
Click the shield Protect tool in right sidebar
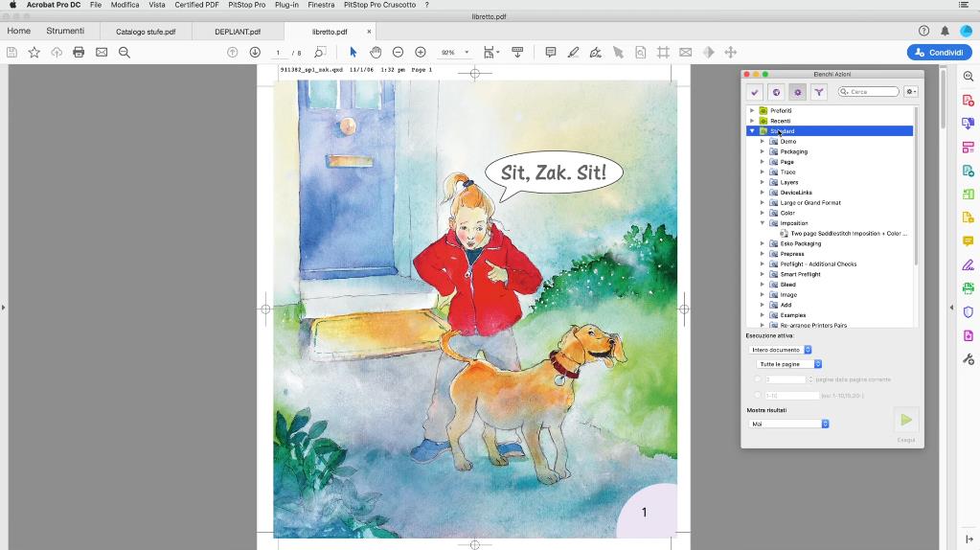(x=969, y=311)
